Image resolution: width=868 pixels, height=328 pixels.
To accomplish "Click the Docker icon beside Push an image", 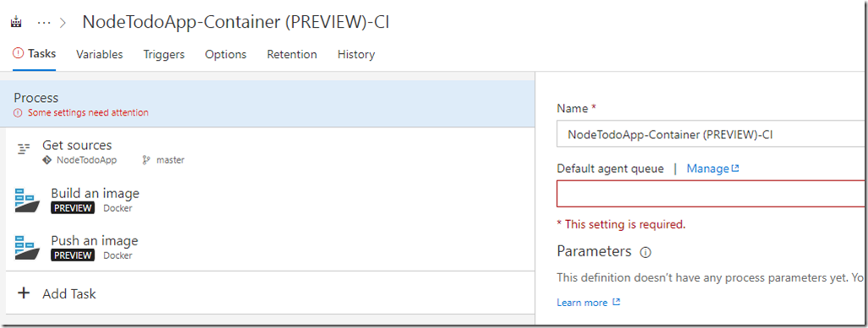I will [27, 248].
